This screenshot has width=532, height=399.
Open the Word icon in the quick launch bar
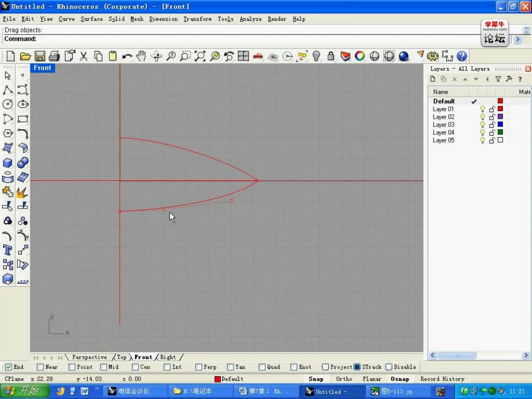(84, 391)
